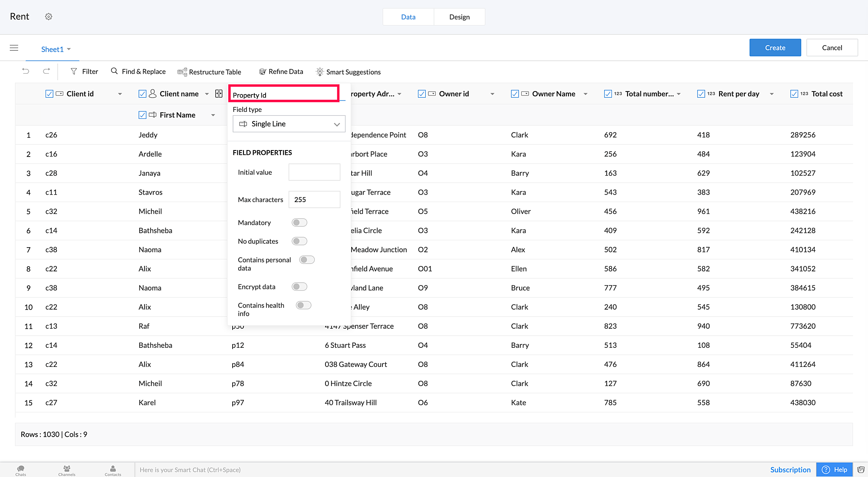868x477 pixels.
Task: Click the settings gear next to Rent
Action: (x=49, y=16)
